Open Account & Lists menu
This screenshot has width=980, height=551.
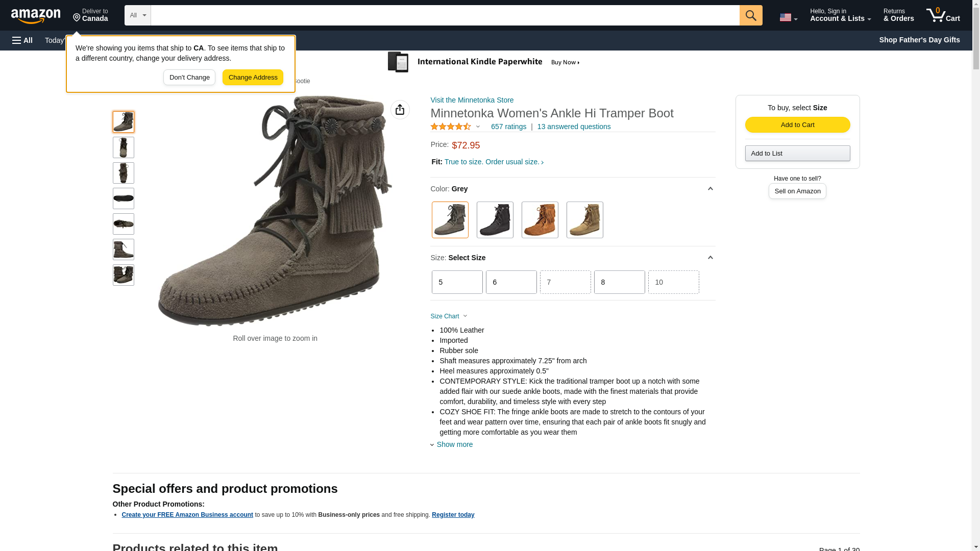(x=840, y=15)
